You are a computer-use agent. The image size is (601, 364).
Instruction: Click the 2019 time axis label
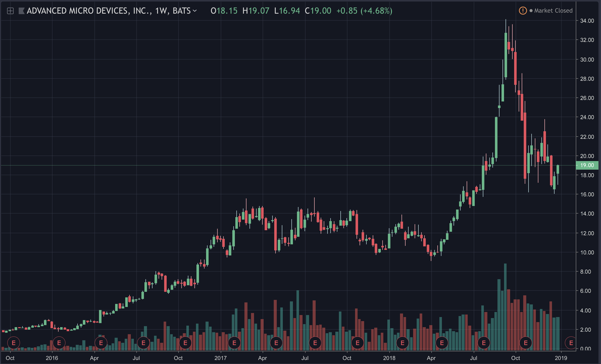(x=561, y=358)
